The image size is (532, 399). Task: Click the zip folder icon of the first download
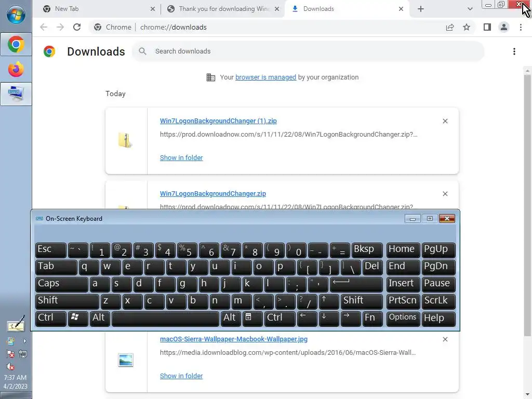click(125, 140)
